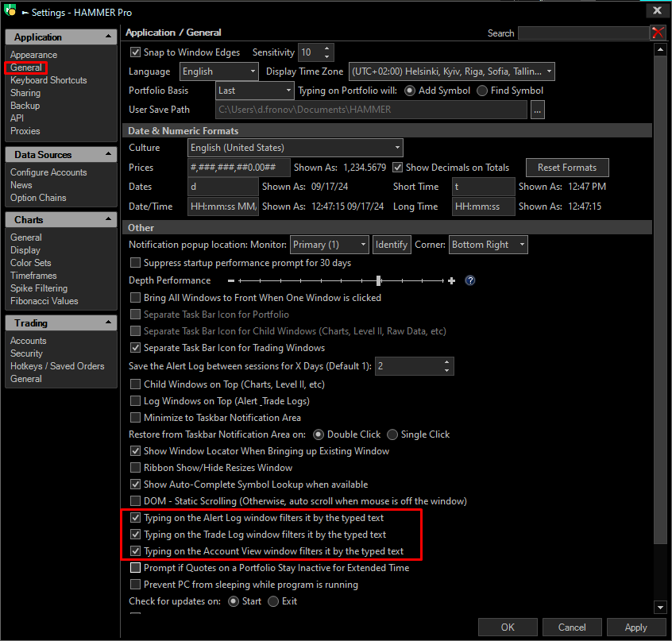672x641 pixels.
Task: Click the HAMMER Pro app icon in title bar
Action: coord(10,10)
